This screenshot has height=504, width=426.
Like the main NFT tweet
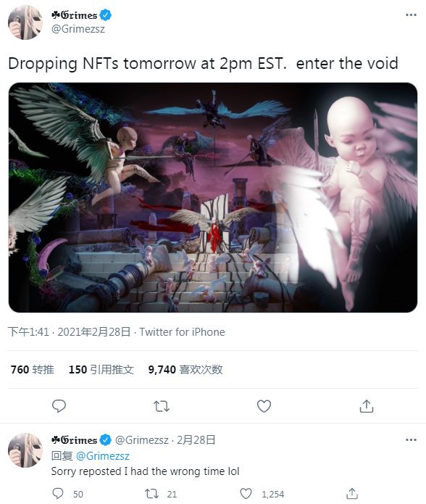click(x=264, y=406)
